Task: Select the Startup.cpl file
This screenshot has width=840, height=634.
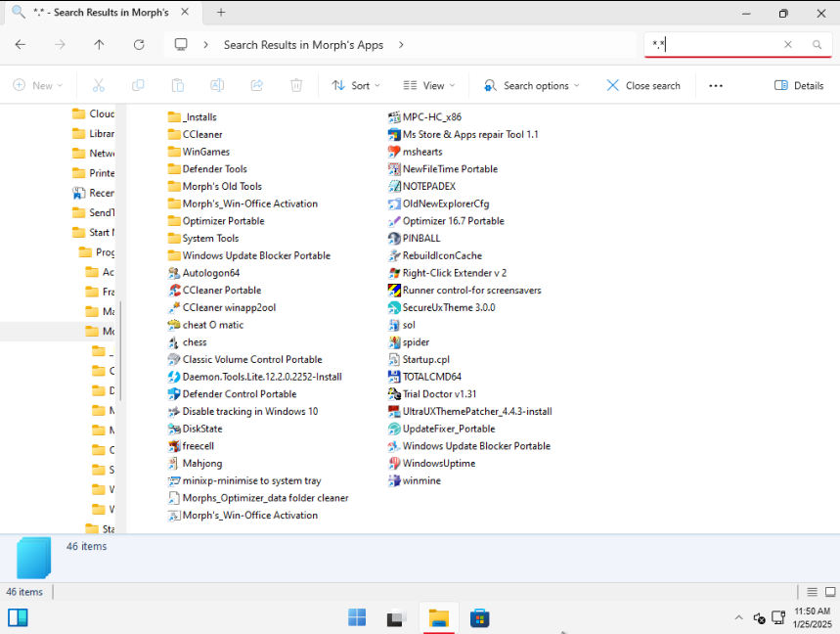Action: (419, 360)
